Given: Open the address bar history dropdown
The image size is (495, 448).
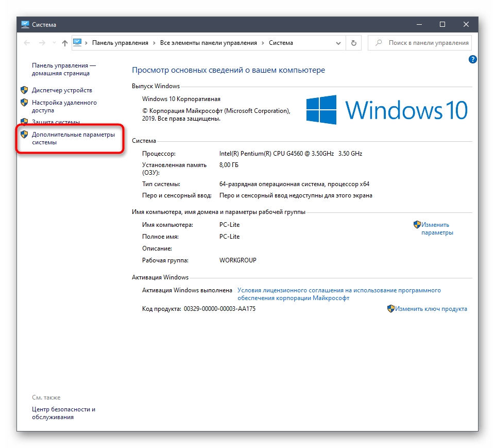Looking at the screenshot, I should (x=337, y=43).
